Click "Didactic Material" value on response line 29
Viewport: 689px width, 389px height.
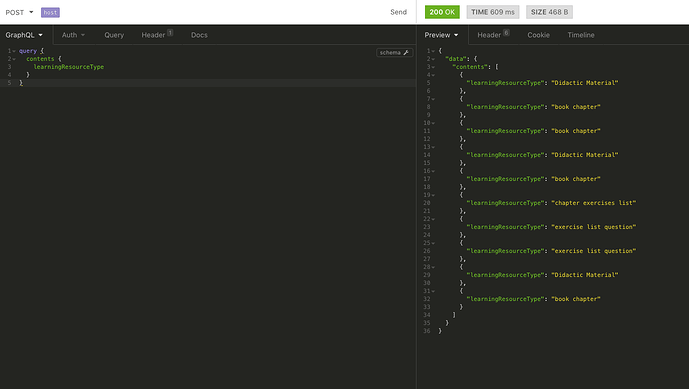[584, 275]
